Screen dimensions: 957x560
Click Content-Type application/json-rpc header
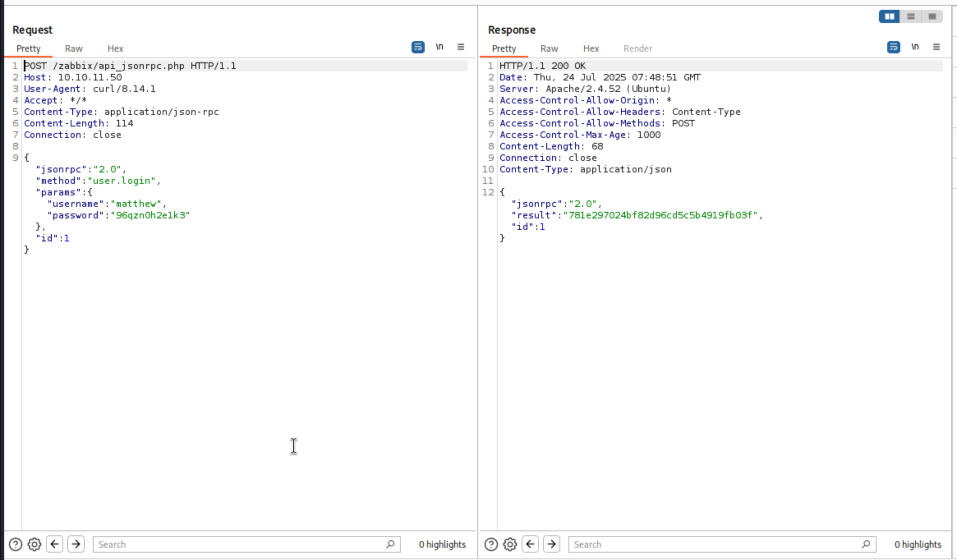pos(121,112)
